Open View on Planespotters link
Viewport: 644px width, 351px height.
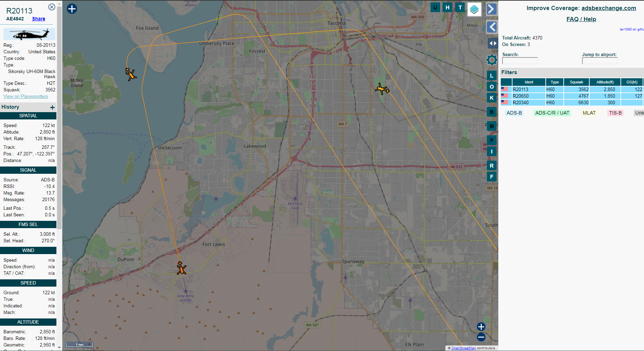coord(26,96)
